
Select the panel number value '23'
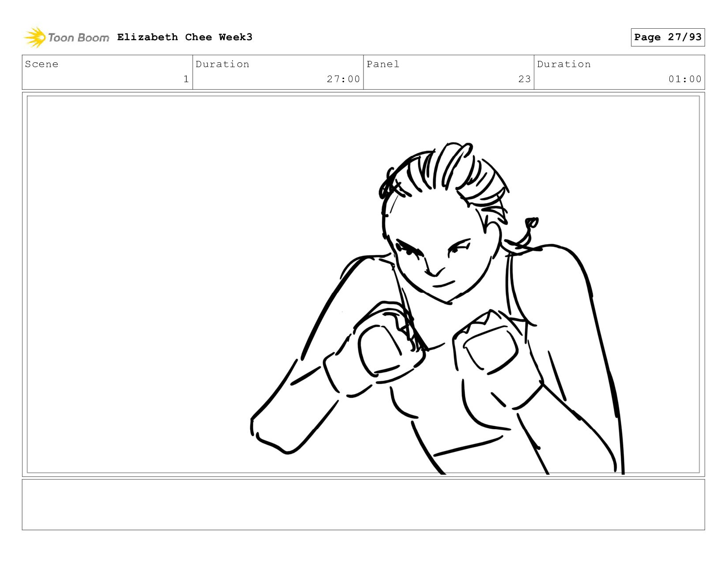click(524, 79)
